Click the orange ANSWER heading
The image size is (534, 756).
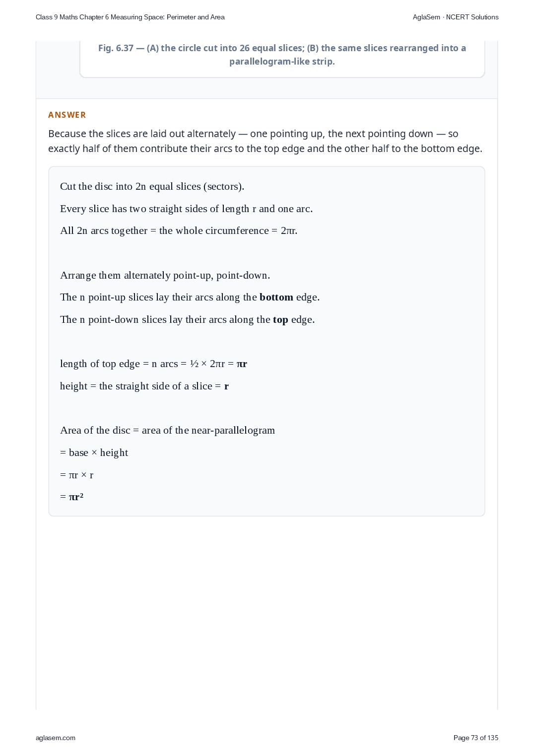coord(67,115)
